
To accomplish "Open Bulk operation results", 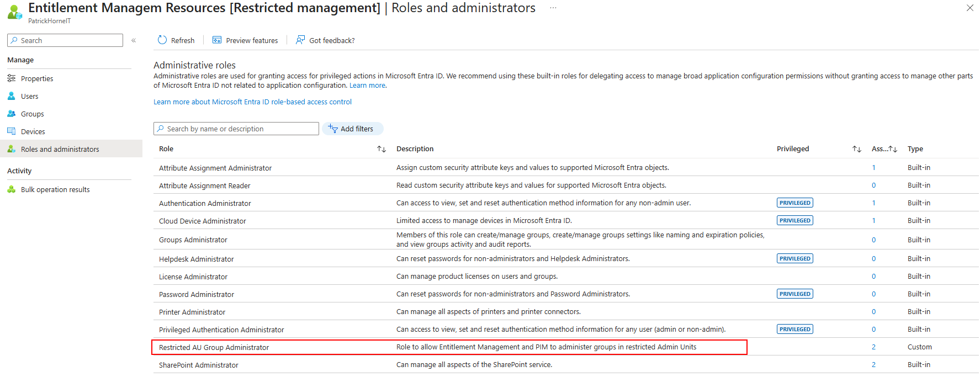I will click(55, 189).
